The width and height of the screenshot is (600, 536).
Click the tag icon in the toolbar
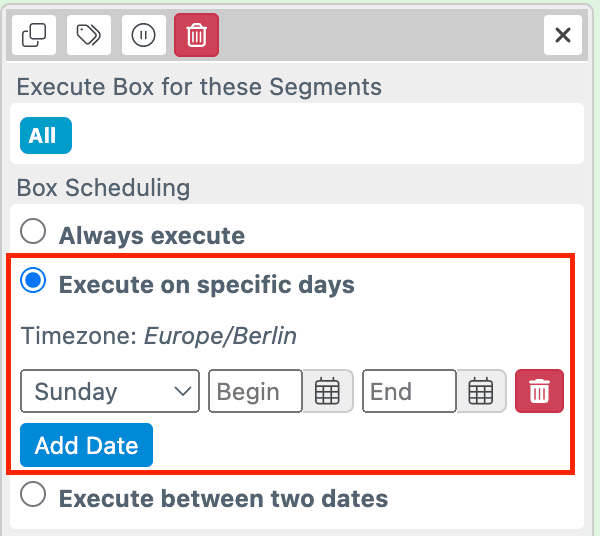coord(89,36)
